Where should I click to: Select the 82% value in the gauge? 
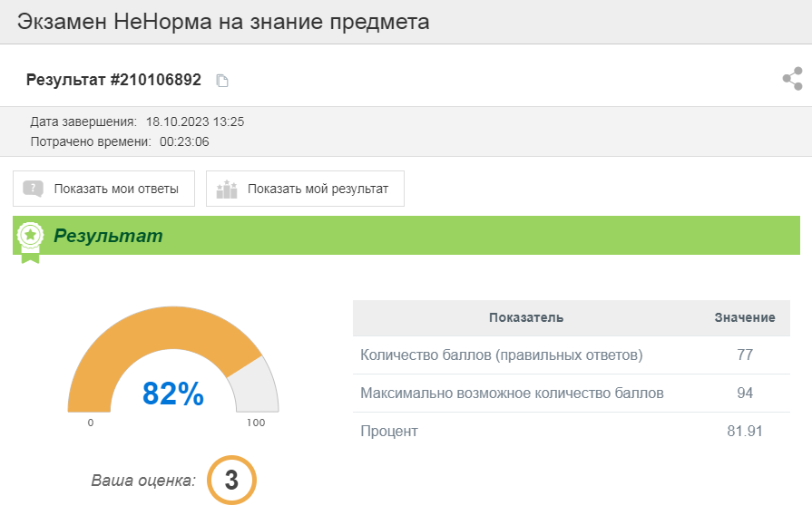pyautogui.click(x=173, y=394)
